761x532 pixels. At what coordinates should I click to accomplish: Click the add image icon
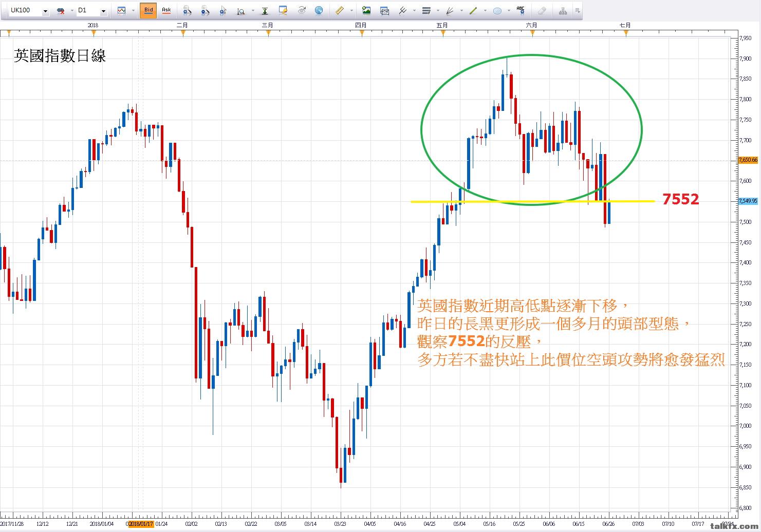(x=366, y=10)
